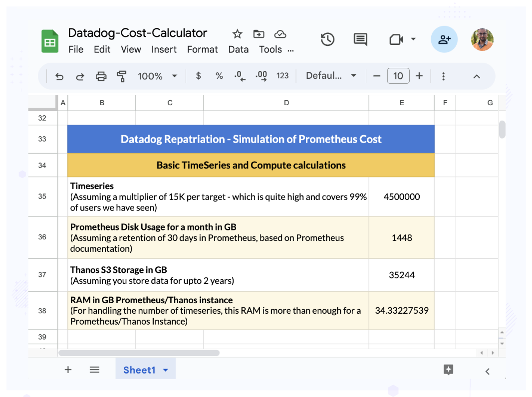Open the comments panel icon

(x=360, y=39)
